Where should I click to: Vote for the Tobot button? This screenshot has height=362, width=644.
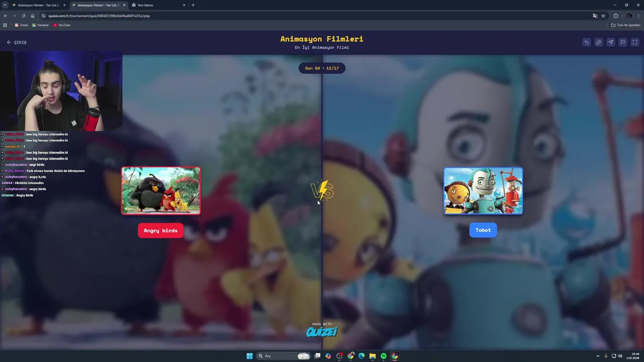click(483, 230)
